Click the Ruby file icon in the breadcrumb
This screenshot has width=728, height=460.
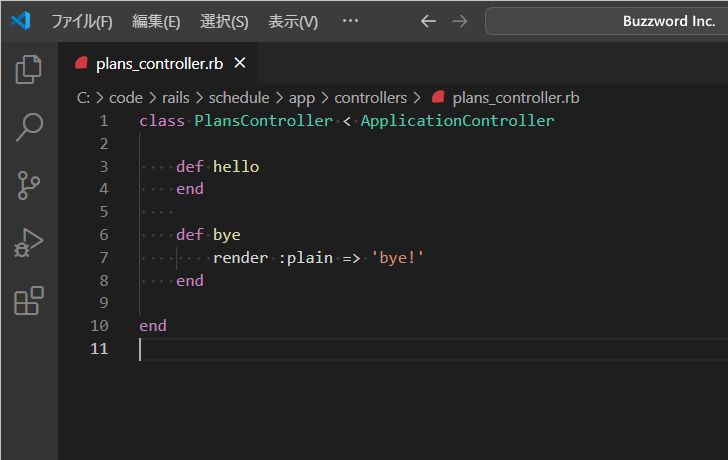[x=438, y=97]
